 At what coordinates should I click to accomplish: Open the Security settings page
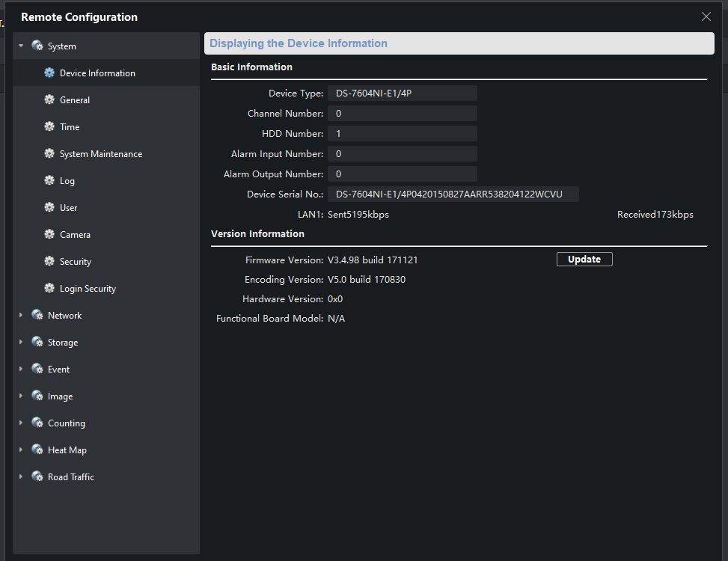tap(75, 262)
